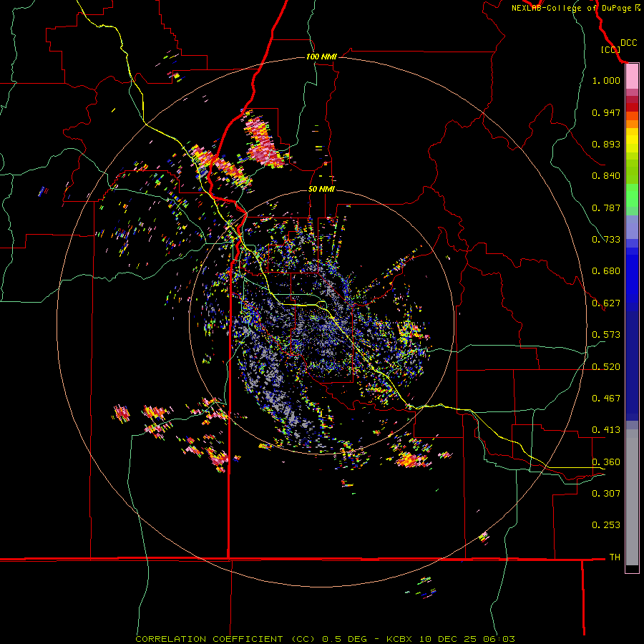Viewport: 644px width, 644px height.
Task: Select the 0.680 scale value
Action: coord(606,271)
